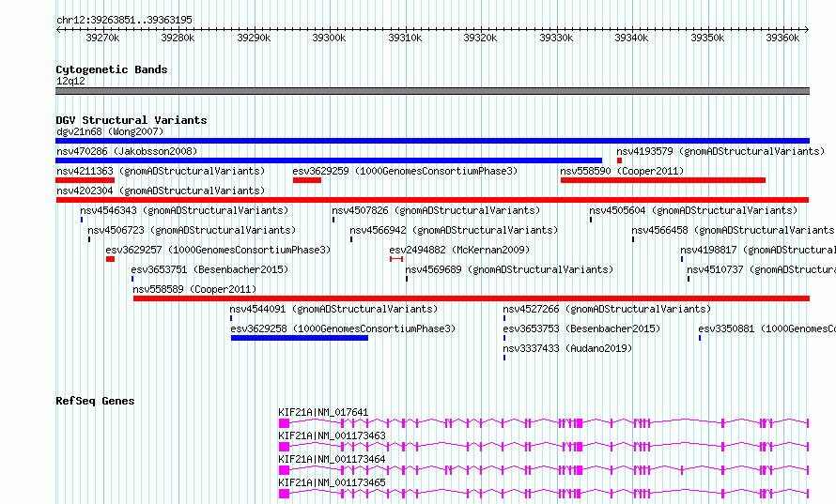
Task: Click nsv4506723 variant label
Action: pos(192,230)
